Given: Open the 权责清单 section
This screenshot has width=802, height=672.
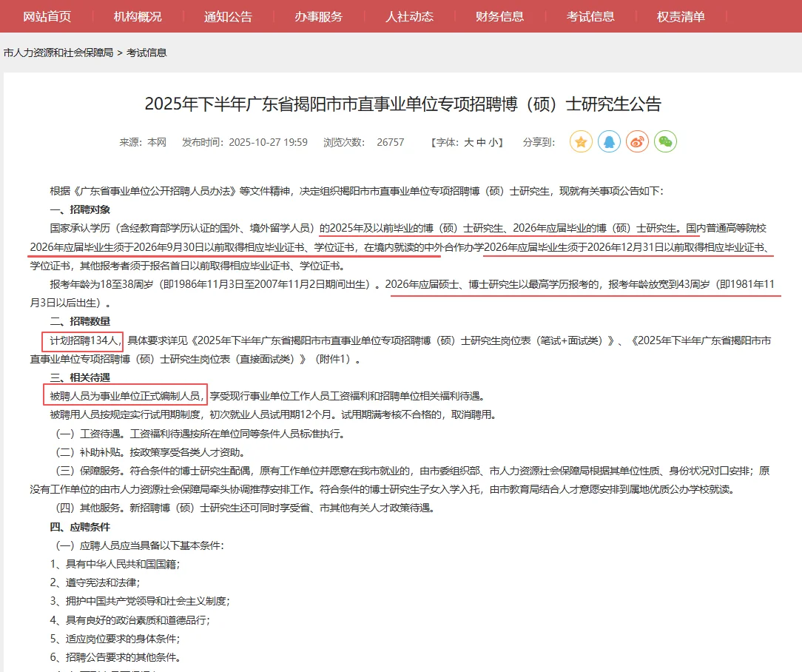Looking at the screenshot, I should [x=681, y=16].
